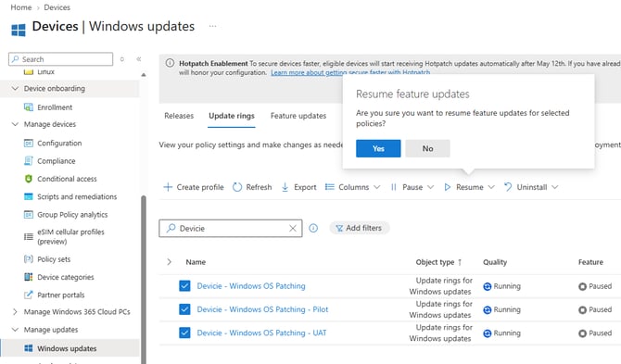
Task: Click the info icon in Hotpatch banner
Action: coord(170,63)
